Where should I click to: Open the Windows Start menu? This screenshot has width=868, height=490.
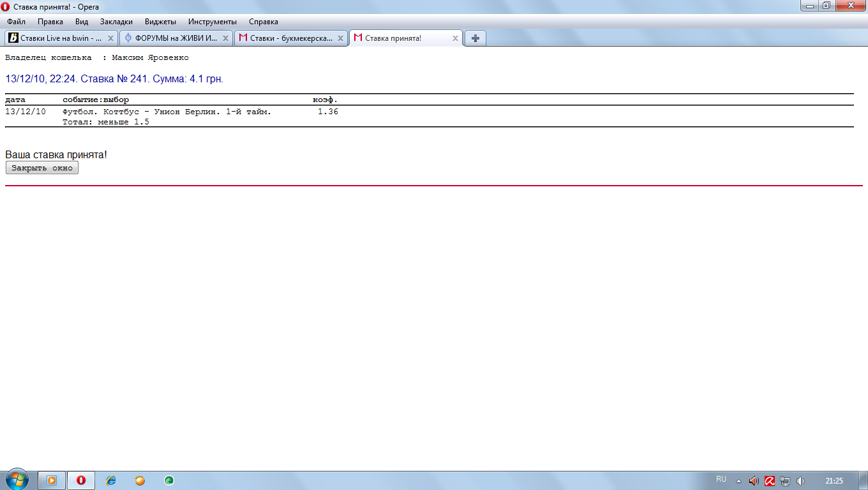(x=16, y=480)
